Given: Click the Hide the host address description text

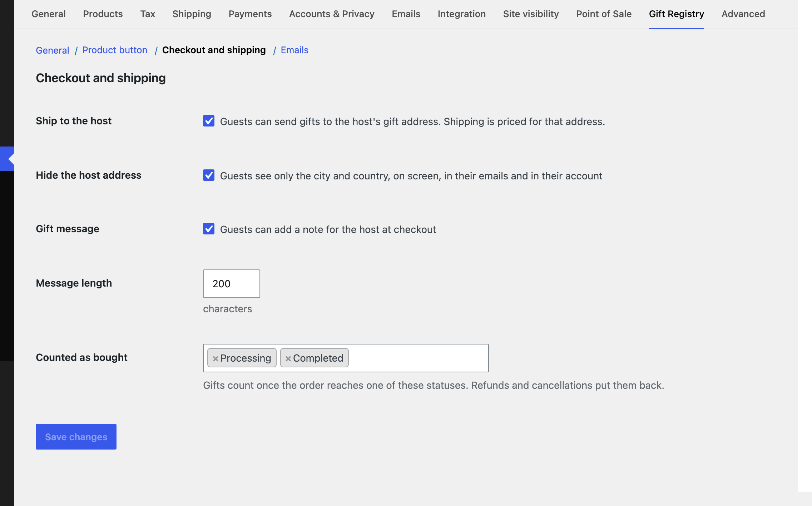Looking at the screenshot, I should pyautogui.click(x=411, y=176).
